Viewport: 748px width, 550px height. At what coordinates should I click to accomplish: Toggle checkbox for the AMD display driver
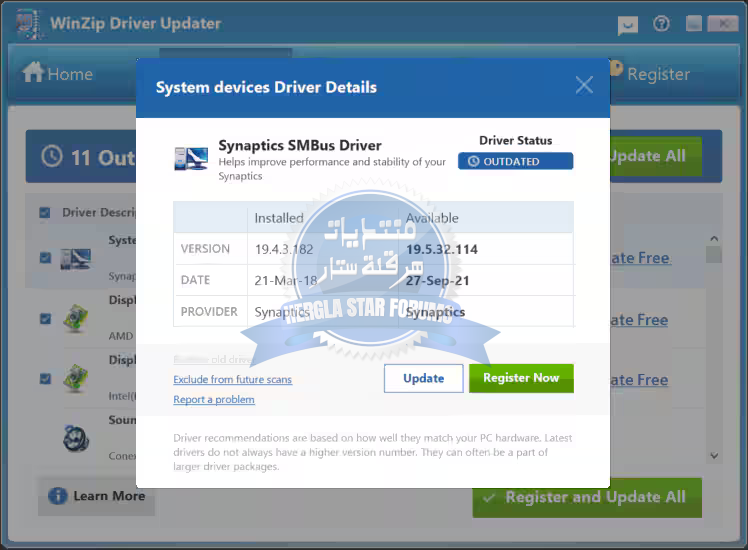tap(45, 319)
